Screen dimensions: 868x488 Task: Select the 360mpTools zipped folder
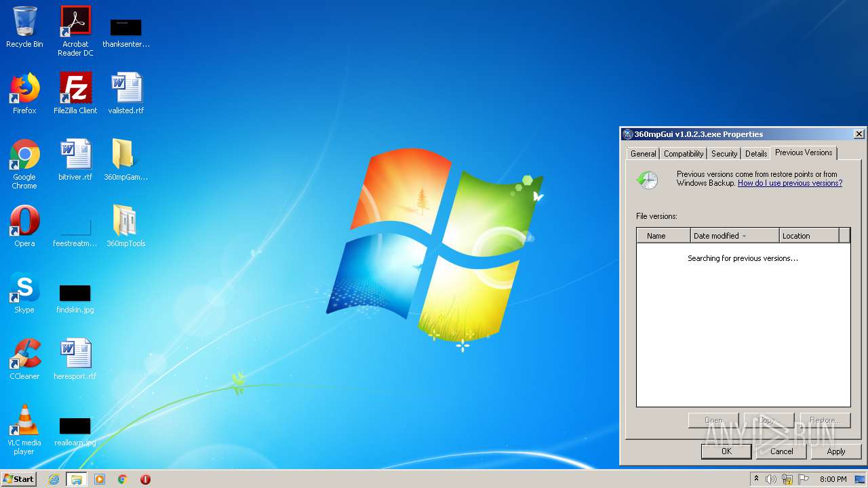pos(126,226)
